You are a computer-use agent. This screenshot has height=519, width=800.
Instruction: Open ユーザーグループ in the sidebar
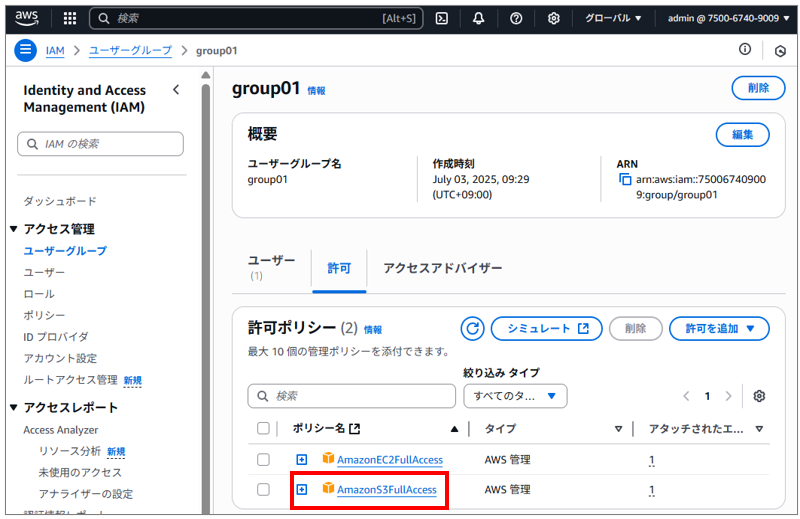coord(65,251)
